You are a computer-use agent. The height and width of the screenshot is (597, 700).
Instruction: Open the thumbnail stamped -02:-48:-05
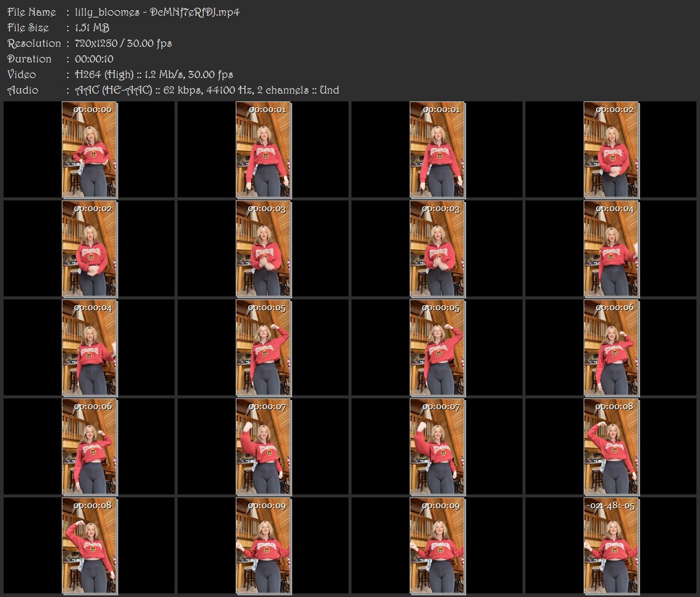point(611,545)
